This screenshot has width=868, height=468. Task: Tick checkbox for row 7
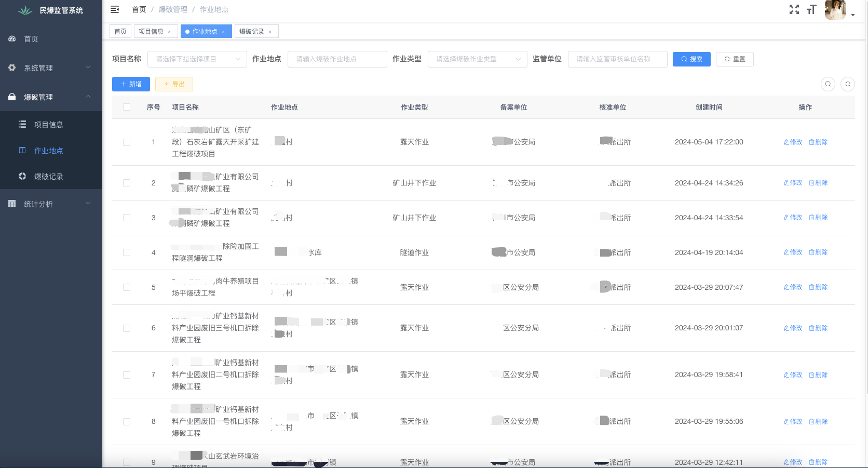tap(127, 375)
